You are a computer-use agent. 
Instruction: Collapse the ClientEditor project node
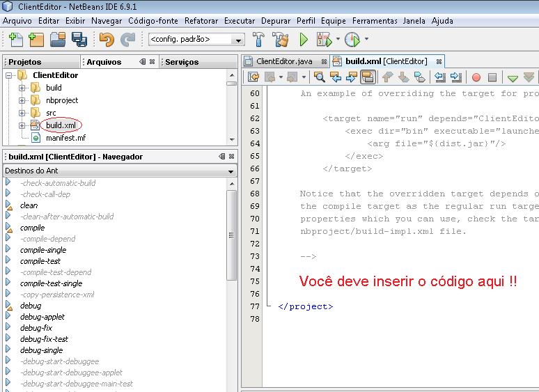pos(9,75)
